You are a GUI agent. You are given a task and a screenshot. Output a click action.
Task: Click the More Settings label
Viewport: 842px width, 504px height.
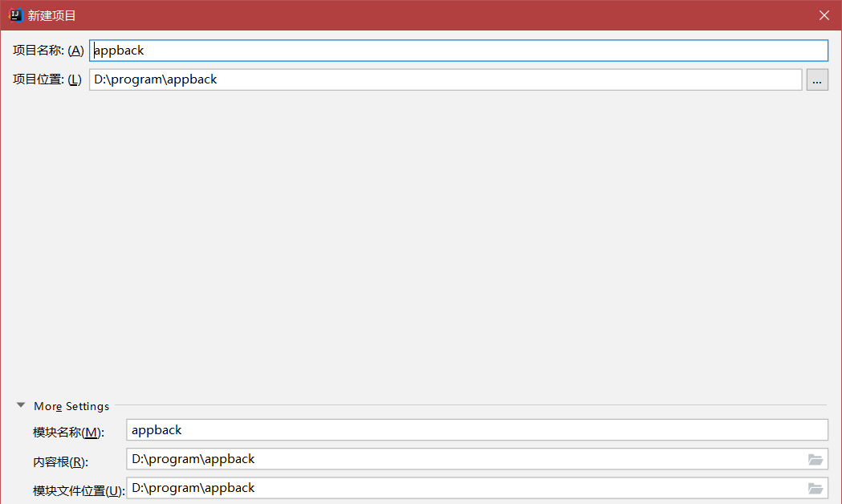tap(71, 406)
